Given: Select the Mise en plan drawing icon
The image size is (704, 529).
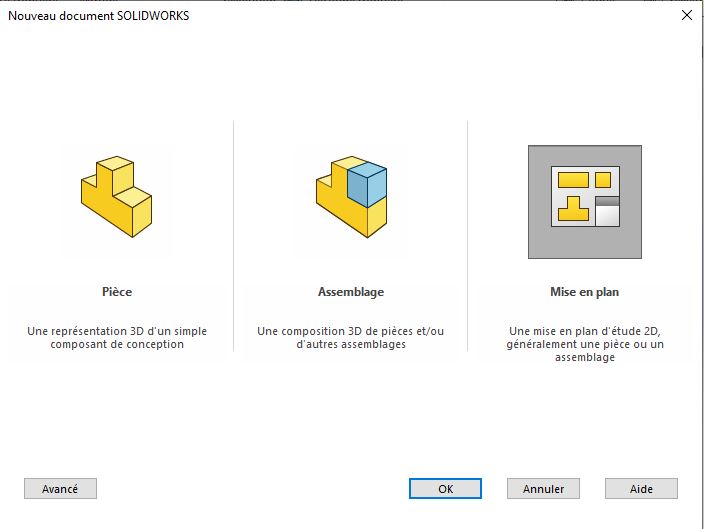Looking at the screenshot, I should [x=585, y=202].
